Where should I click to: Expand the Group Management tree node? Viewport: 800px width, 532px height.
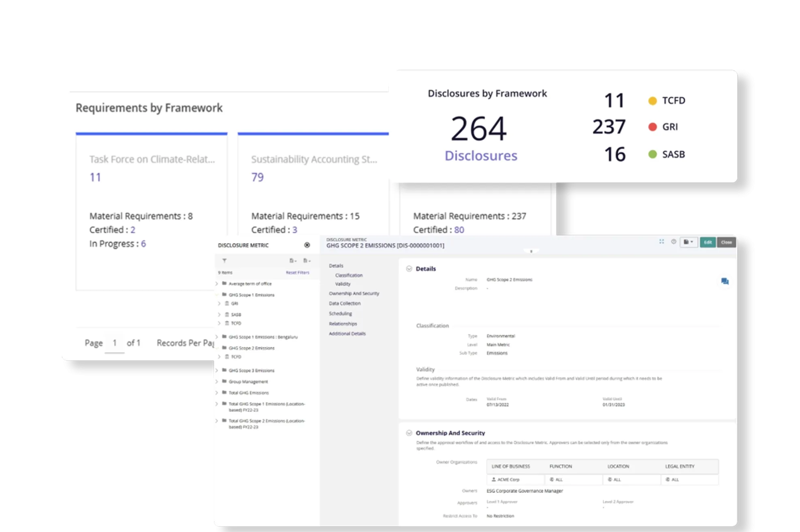pyautogui.click(x=217, y=382)
